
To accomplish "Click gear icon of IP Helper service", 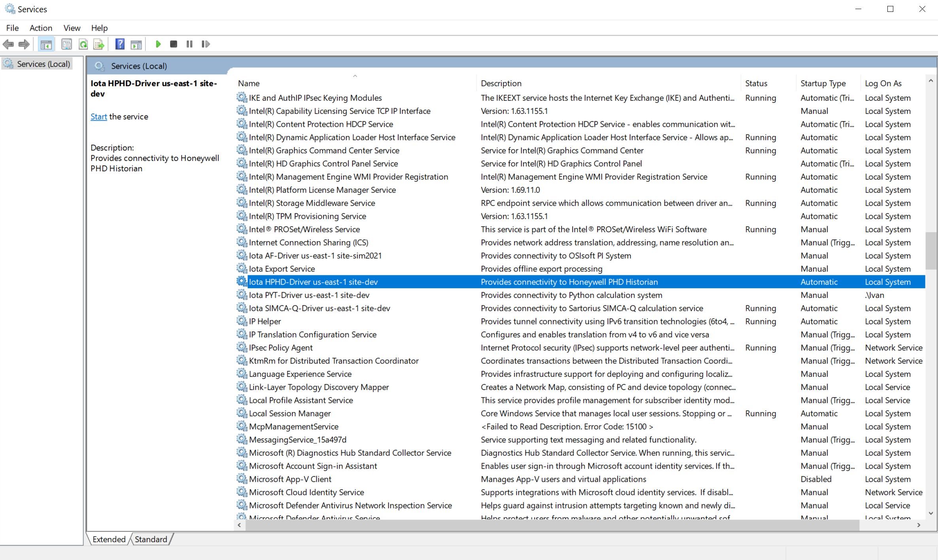I will tap(242, 321).
